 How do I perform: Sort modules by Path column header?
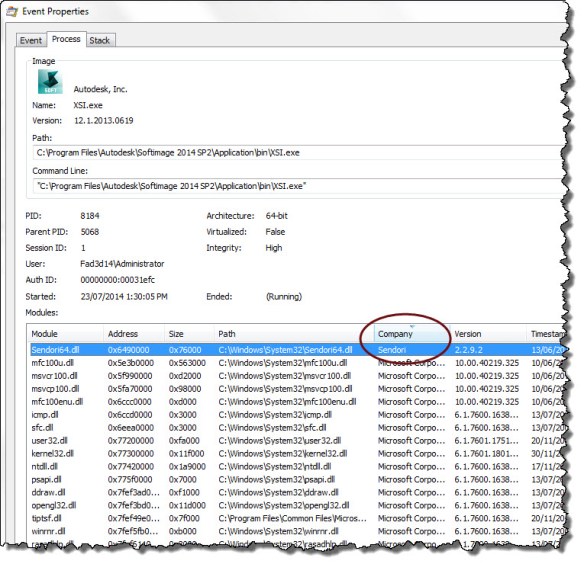294,334
